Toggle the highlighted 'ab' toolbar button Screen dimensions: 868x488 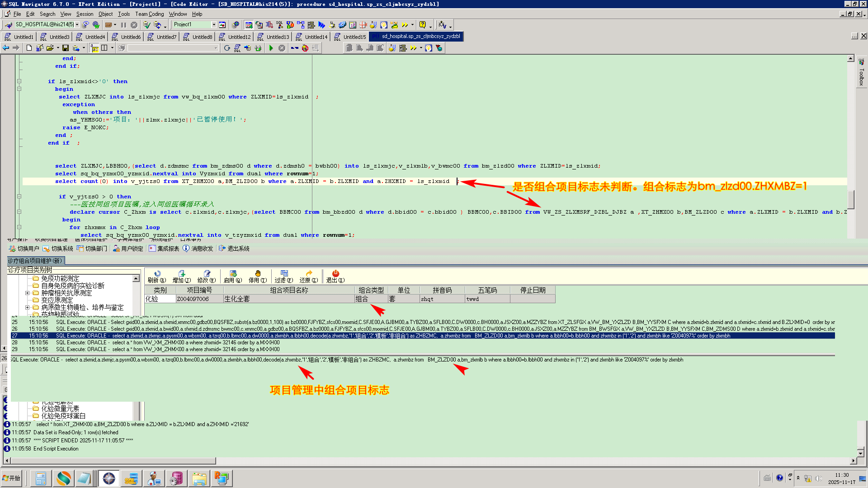94,48
